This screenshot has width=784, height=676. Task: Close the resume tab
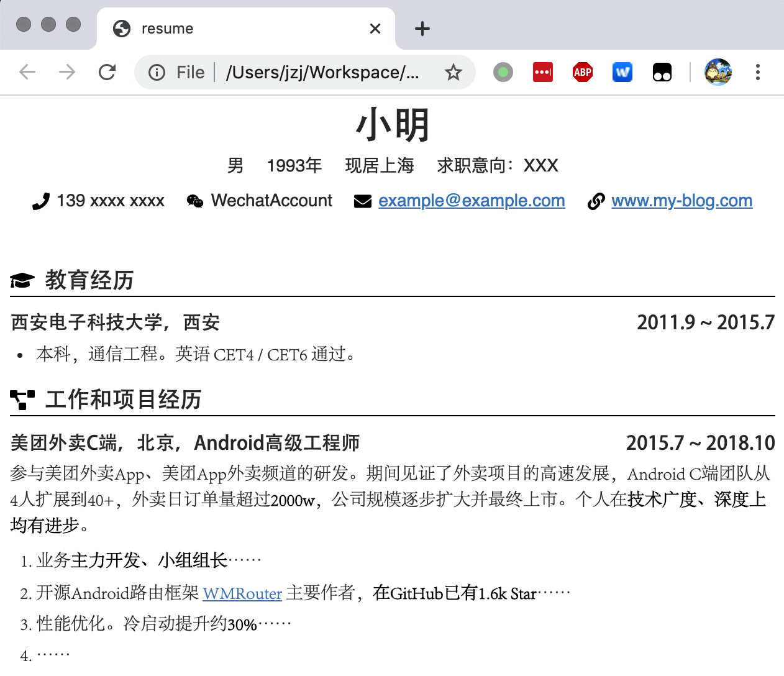click(x=375, y=29)
